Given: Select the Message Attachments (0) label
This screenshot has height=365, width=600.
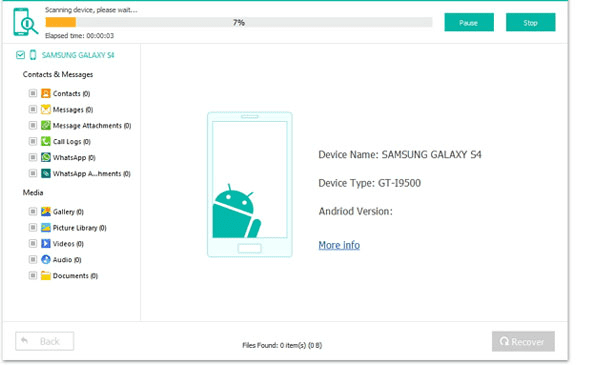Looking at the screenshot, I should tap(92, 125).
